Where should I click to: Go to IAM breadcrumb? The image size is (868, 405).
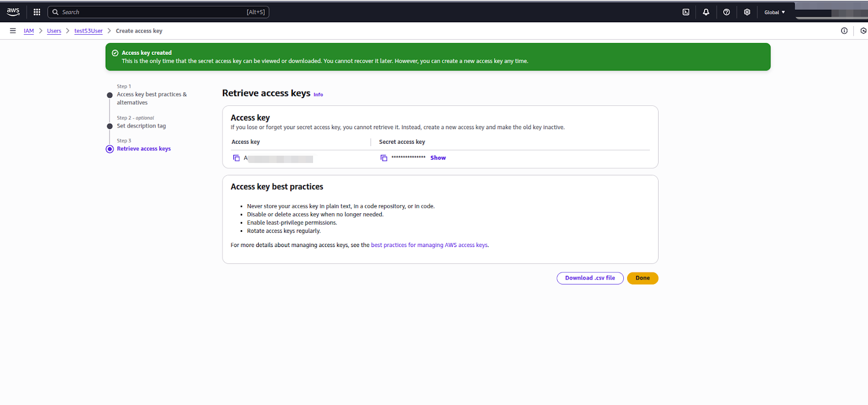coord(29,31)
